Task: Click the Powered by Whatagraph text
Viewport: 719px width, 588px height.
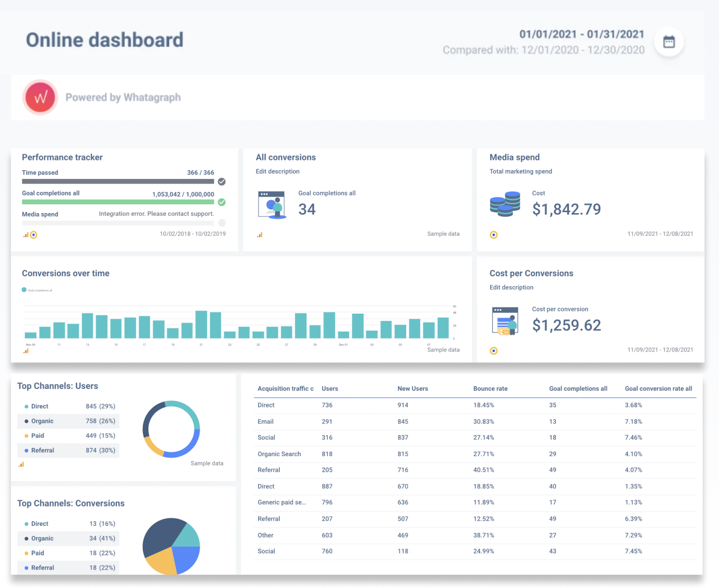Action: point(123,97)
